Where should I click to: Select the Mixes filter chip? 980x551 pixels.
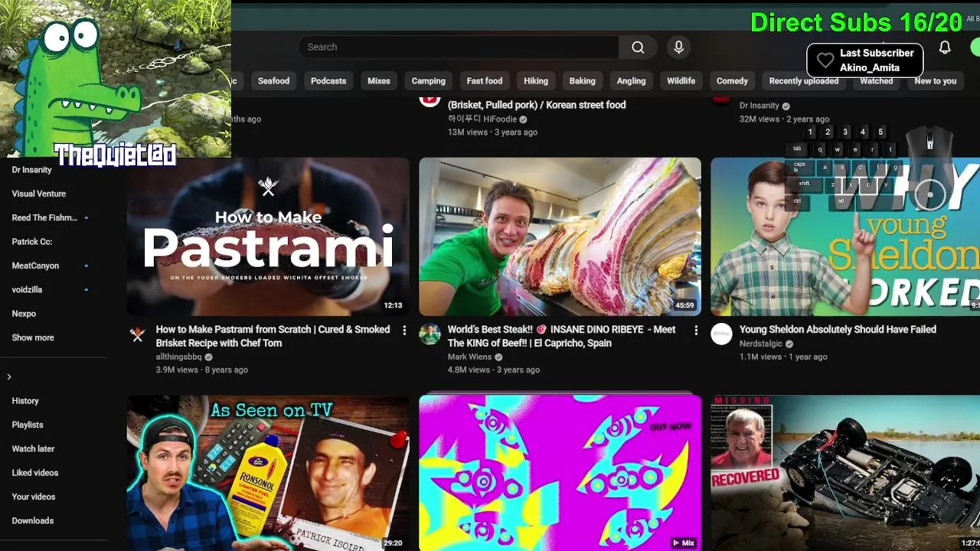tap(379, 80)
